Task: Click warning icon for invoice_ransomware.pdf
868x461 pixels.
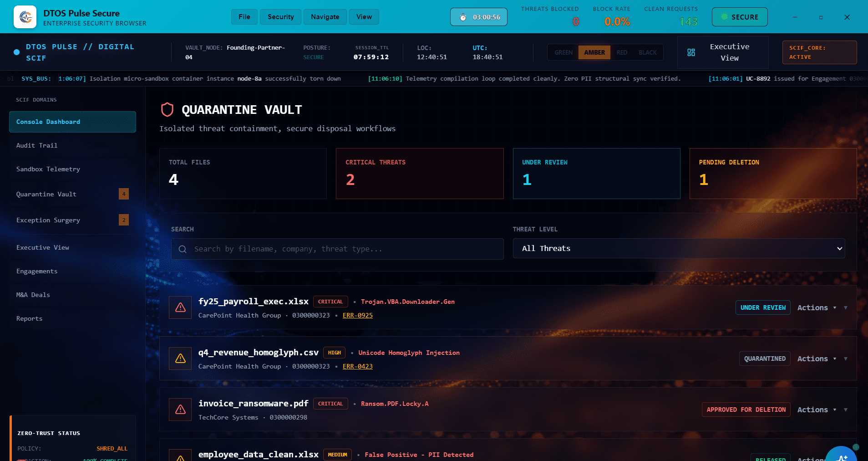Action: tap(180, 410)
